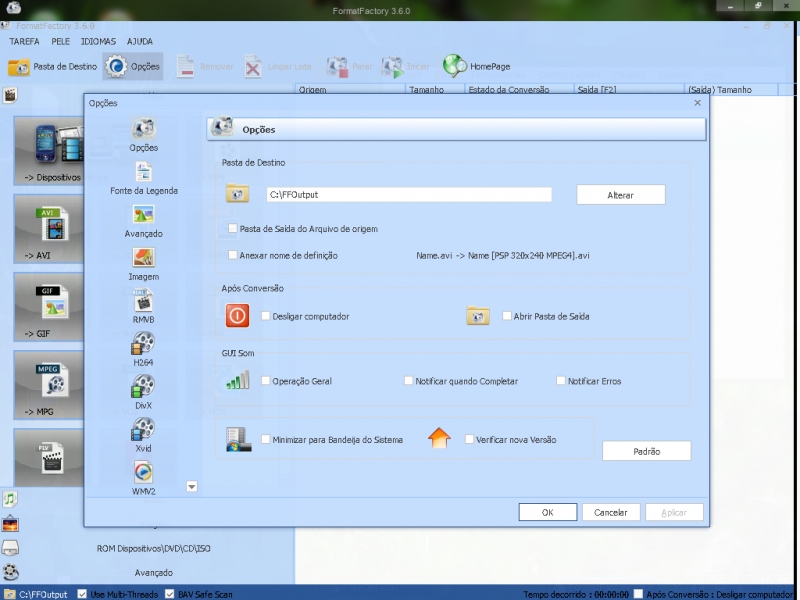The height and width of the screenshot is (600, 800).
Task: Toggle Operação Geral sound checkbox
Action: pyautogui.click(x=266, y=381)
